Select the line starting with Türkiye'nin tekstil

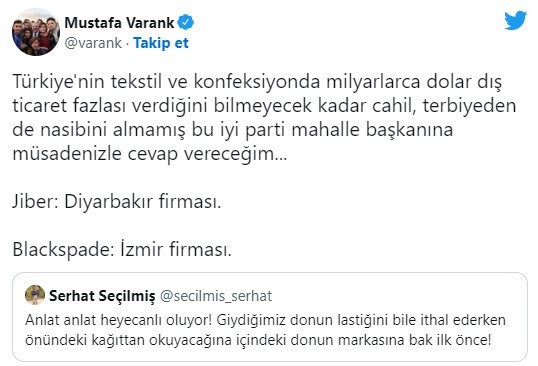[x=257, y=82]
